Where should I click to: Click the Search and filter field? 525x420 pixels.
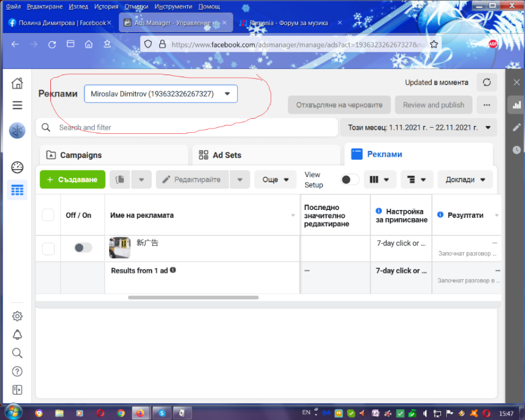coord(187,127)
